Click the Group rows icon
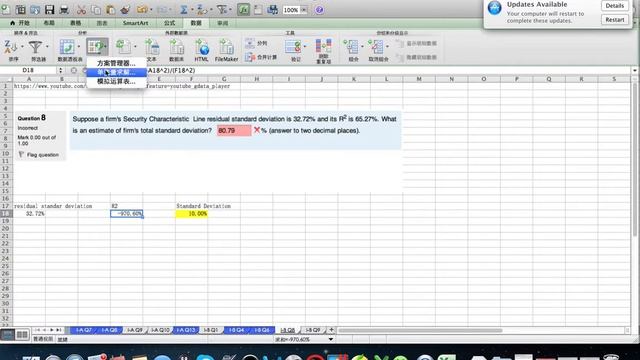 click(351, 47)
